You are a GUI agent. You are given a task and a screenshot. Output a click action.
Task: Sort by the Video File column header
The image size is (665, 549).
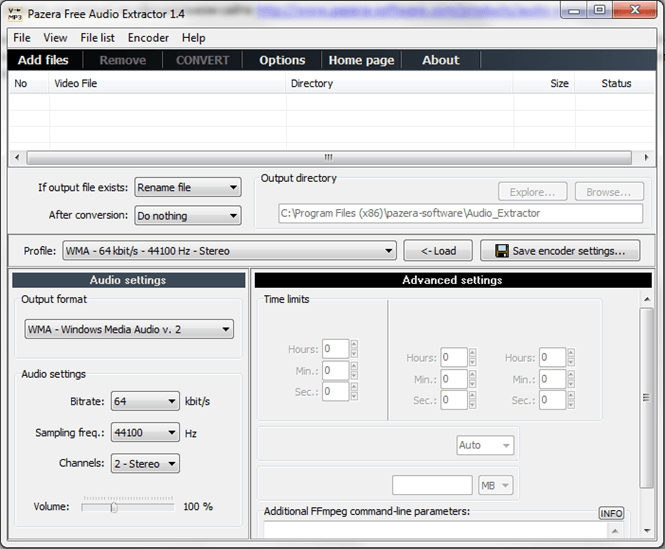point(168,84)
